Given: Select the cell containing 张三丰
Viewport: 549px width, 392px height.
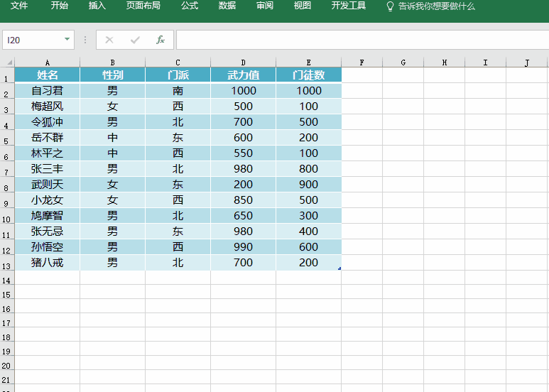Looking at the screenshot, I should [x=48, y=169].
